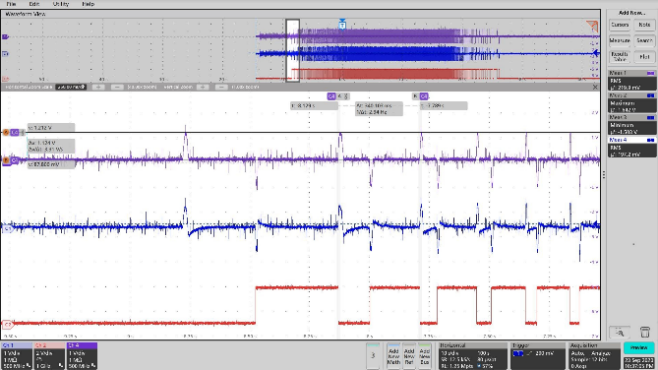Select the Meas 2 Maximum badge
This screenshot has height=370, width=658.
coord(632,103)
